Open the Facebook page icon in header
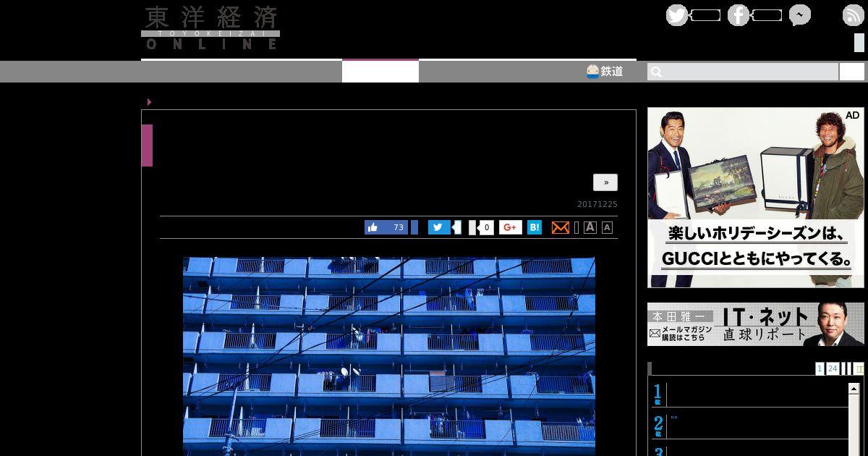868x456 pixels. pos(739,15)
